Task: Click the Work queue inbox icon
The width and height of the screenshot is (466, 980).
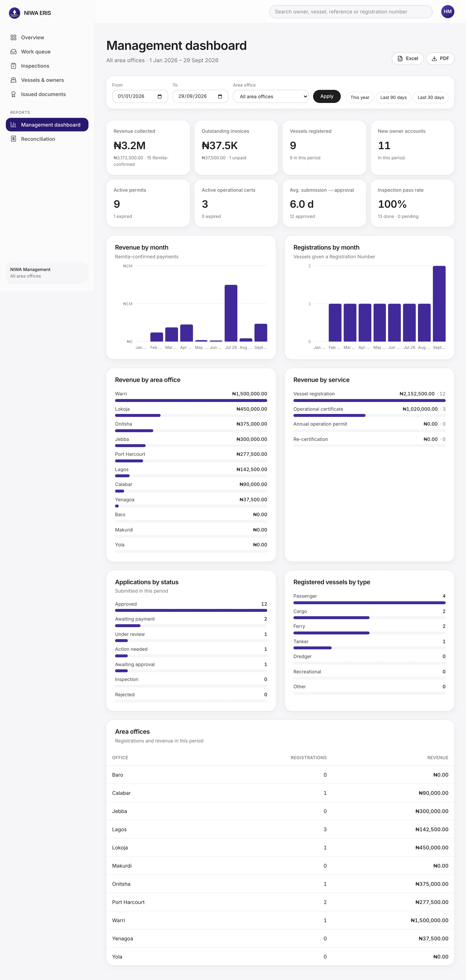Action: click(x=14, y=52)
